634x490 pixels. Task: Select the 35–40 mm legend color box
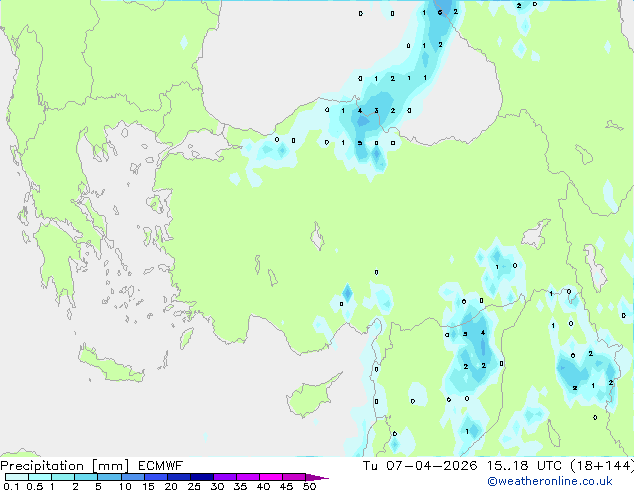(x=247, y=477)
